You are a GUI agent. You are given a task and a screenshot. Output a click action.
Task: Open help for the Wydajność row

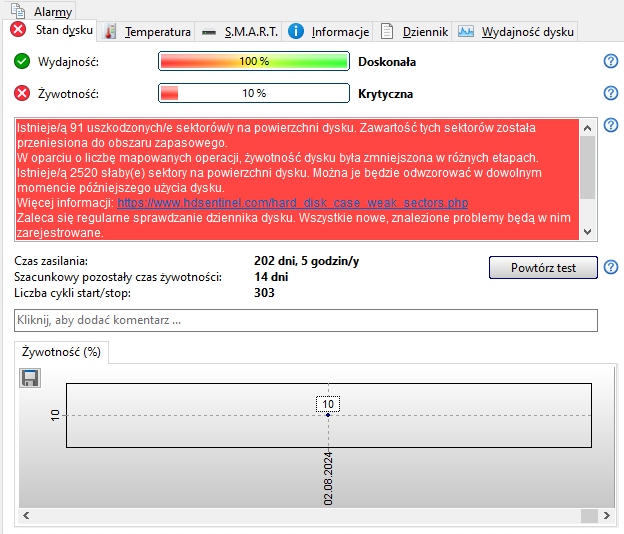click(x=611, y=61)
